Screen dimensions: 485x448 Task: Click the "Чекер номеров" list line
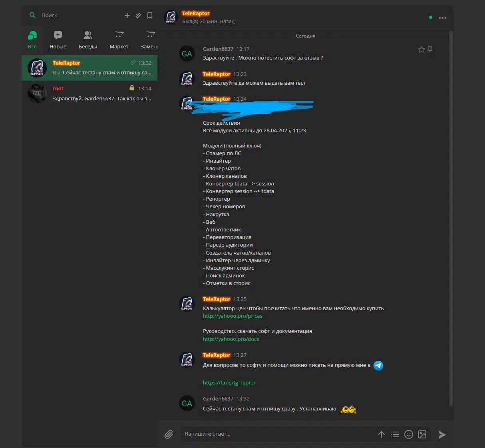(x=224, y=206)
